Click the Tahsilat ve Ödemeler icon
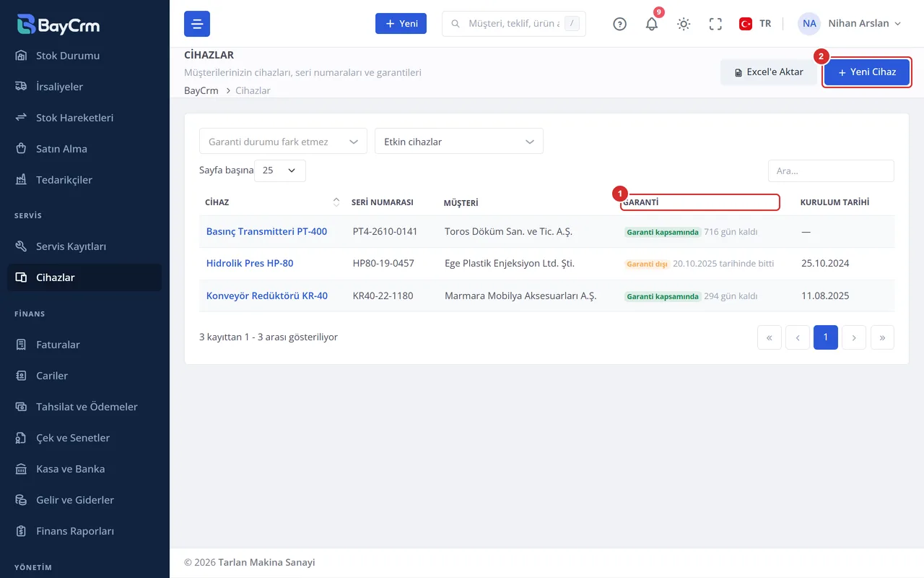This screenshot has width=924, height=578. coord(22,407)
